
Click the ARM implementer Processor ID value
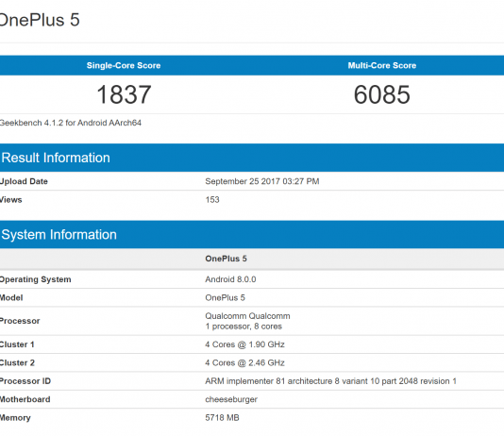coord(330,381)
